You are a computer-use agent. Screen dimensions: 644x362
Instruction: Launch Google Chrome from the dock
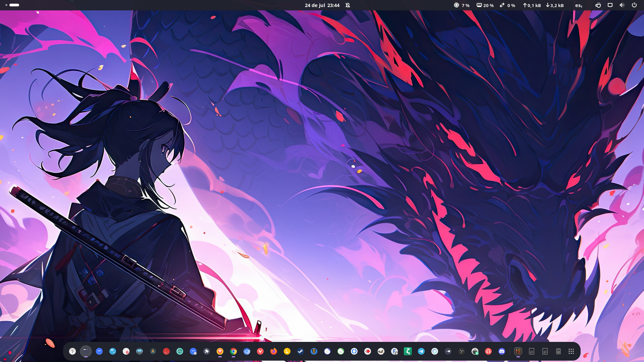(x=233, y=351)
